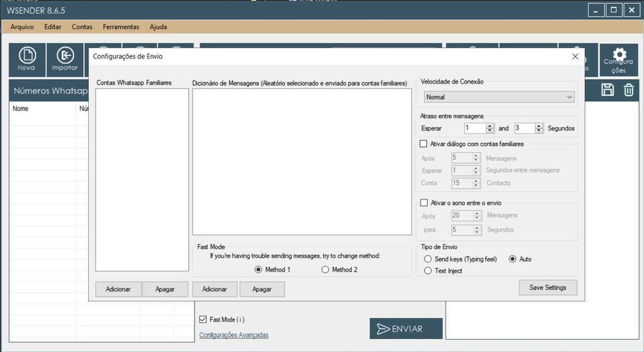Open the Configurações gear icon
The image size is (644, 352).
[618, 60]
